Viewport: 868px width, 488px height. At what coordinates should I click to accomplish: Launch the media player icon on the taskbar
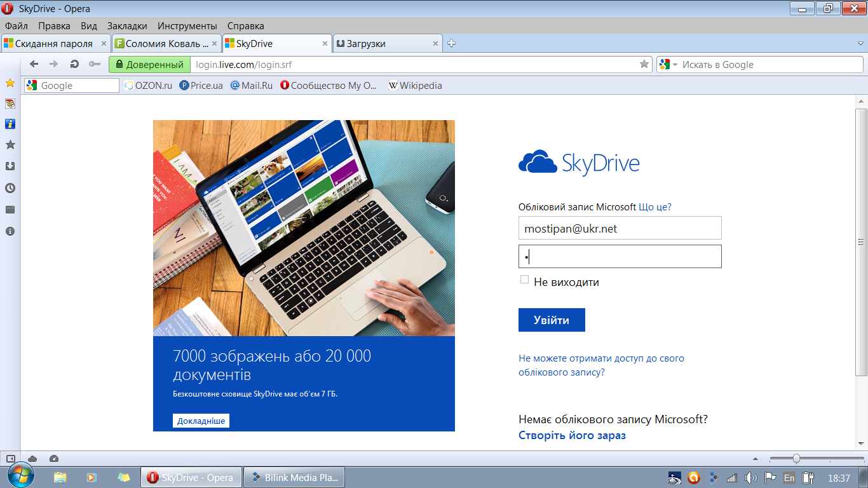click(x=91, y=477)
